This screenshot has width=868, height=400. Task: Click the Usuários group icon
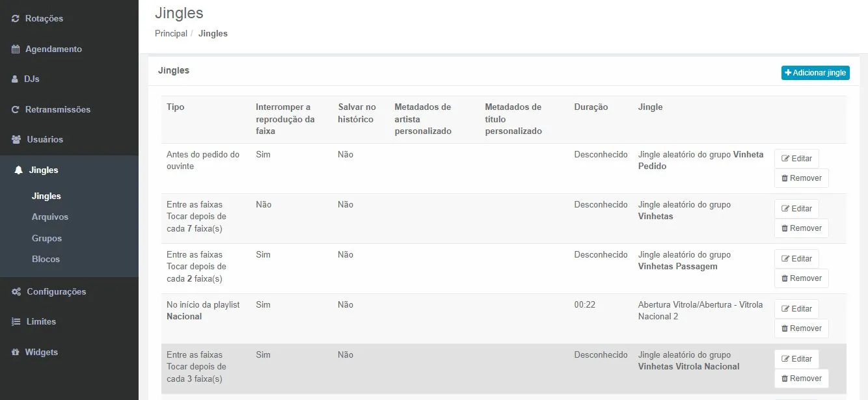click(16, 140)
